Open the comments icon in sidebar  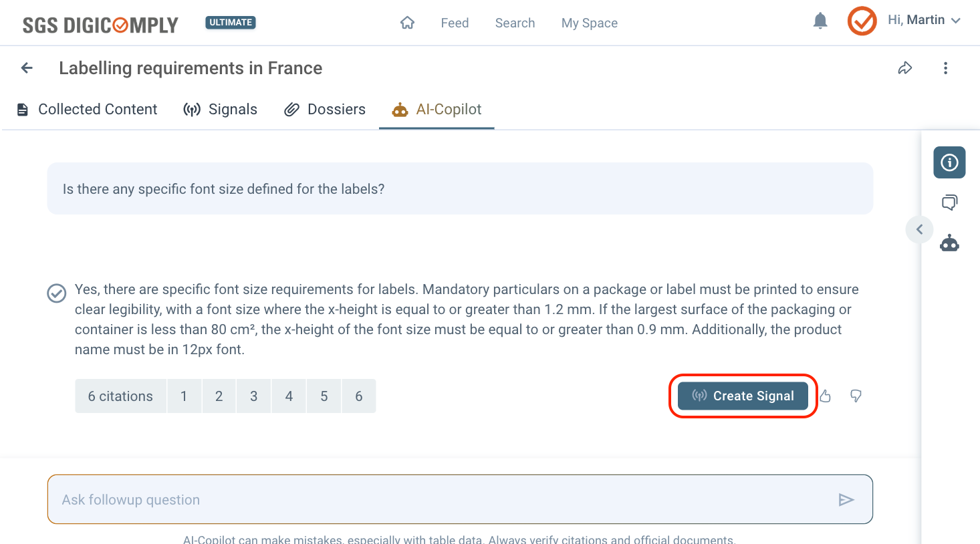(x=949, y=202)
